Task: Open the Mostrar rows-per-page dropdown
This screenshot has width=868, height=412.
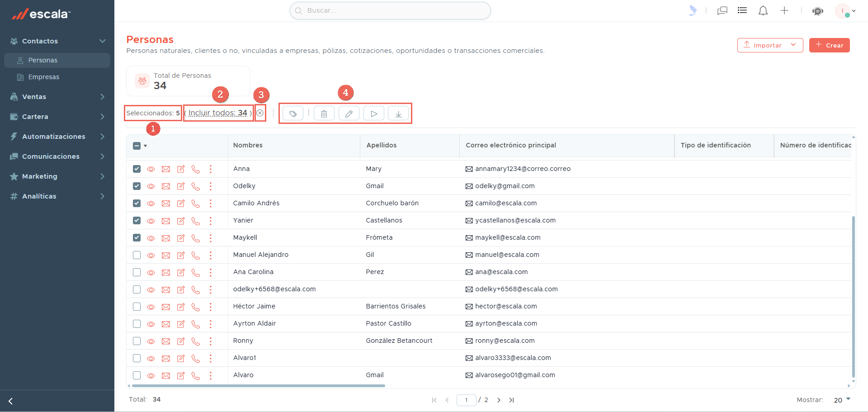Action: click(x=843, y=400)
